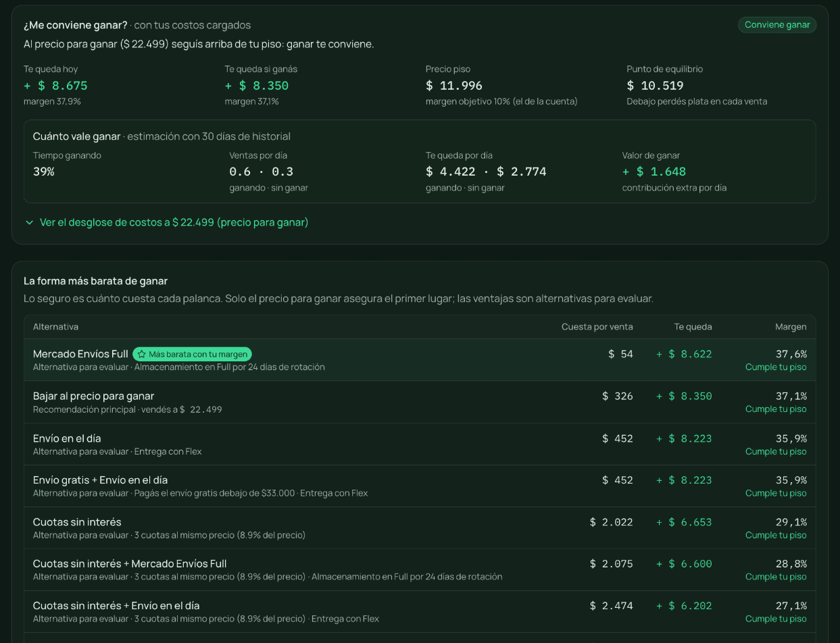Image resolution: width=840 pixels, height=643 pixels.
Task: Click the '$ 2.022' cost for Cuotas sin interés
Action: tap(612, 522)
